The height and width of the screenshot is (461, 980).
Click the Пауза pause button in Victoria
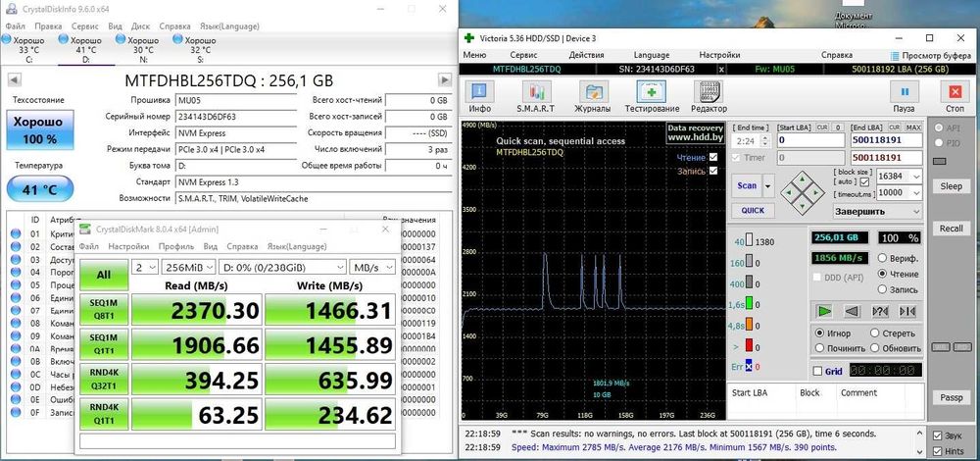click(x=905, y=96)
